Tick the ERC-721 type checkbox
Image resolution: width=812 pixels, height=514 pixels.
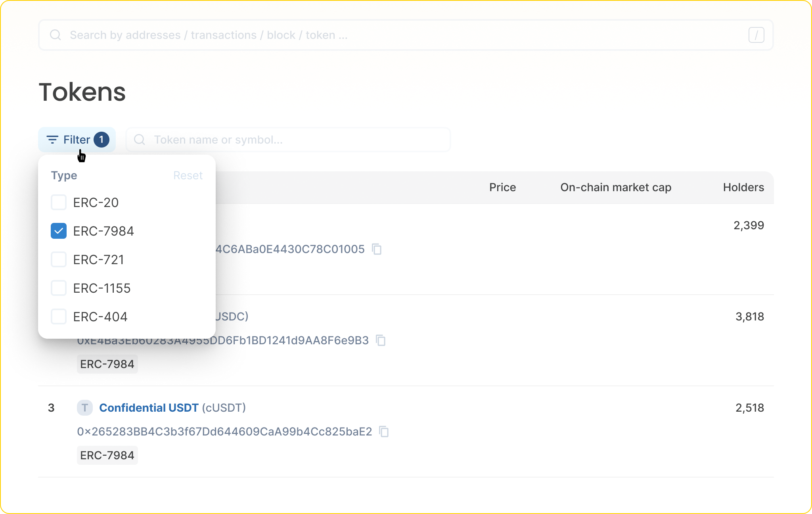pyautogui.click(x=59, y=260)
